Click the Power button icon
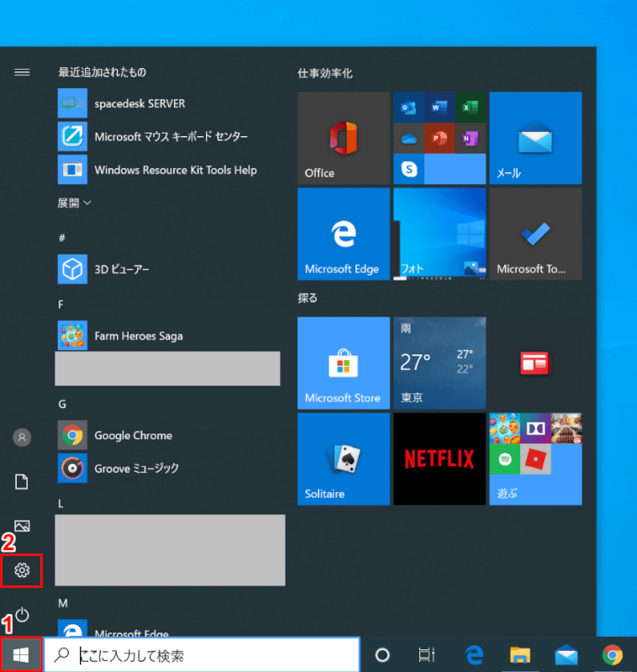Viewport: 637px width, 672px height. tap(23, 615)
